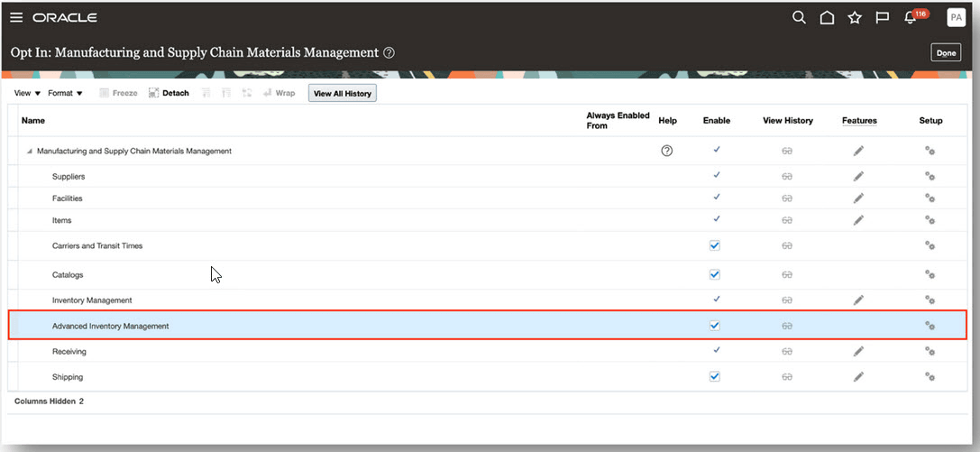Click the Done button
Image resolution: width=980 pixels, height=452 pixels.
click(947, 53)
